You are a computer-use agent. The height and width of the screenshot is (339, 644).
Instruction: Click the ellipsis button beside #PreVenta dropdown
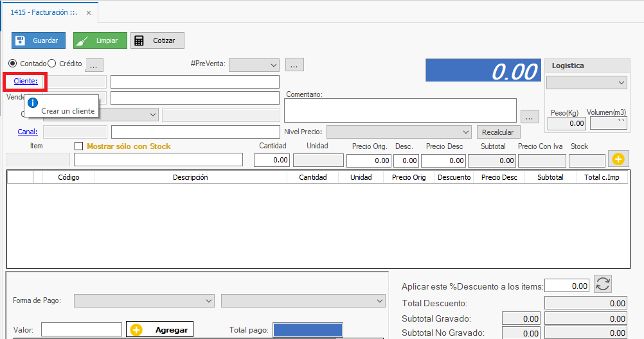[x=294, y=64]
